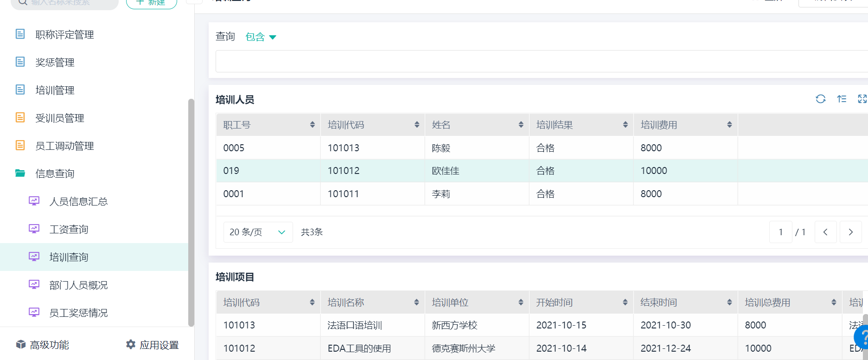Open 员工奖惩情况 report in sidebar
Screen dimensions: 868x360
pyautogui.click(x=78, y=313)
